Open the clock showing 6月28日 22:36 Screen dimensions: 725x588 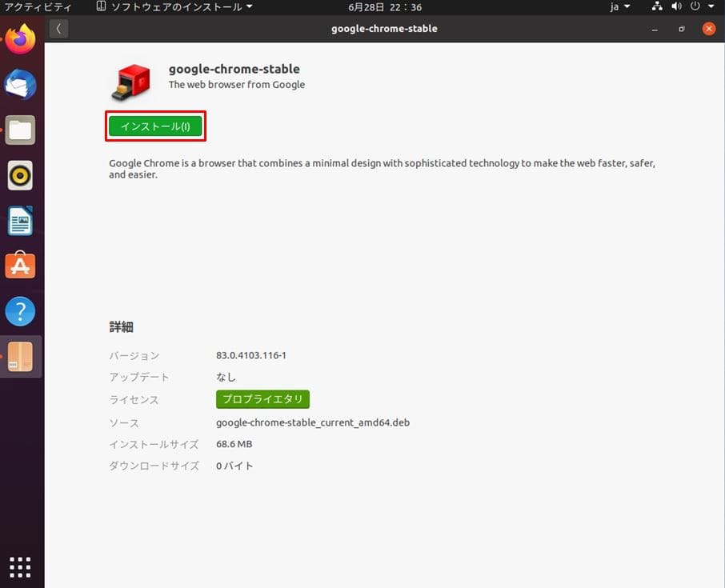point(385,7)
